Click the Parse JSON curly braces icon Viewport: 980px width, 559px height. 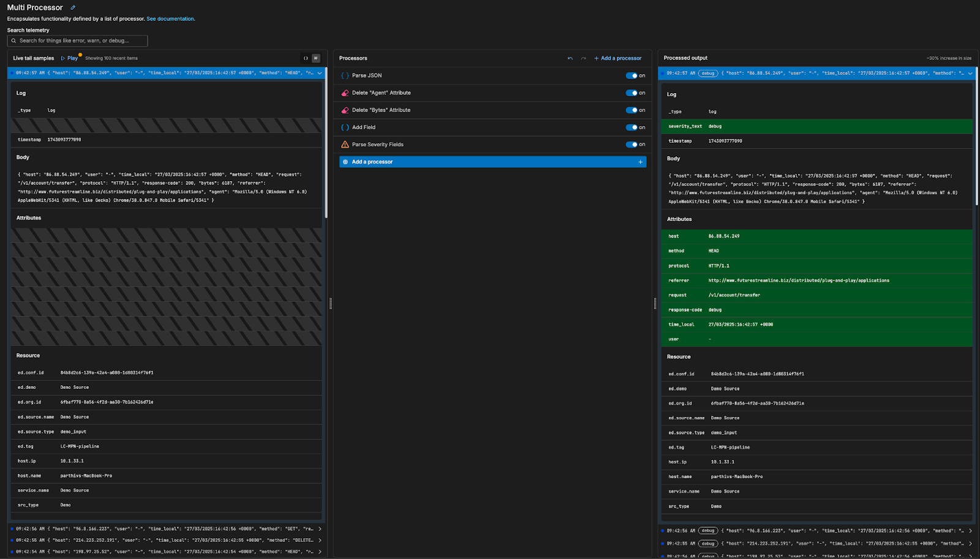tap(345, 76)
